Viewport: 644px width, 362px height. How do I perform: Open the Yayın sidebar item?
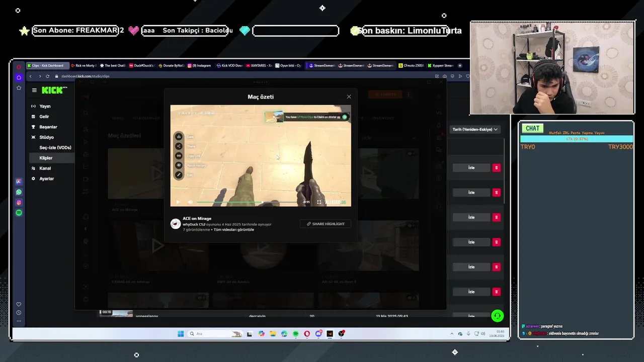pos(45,106)
